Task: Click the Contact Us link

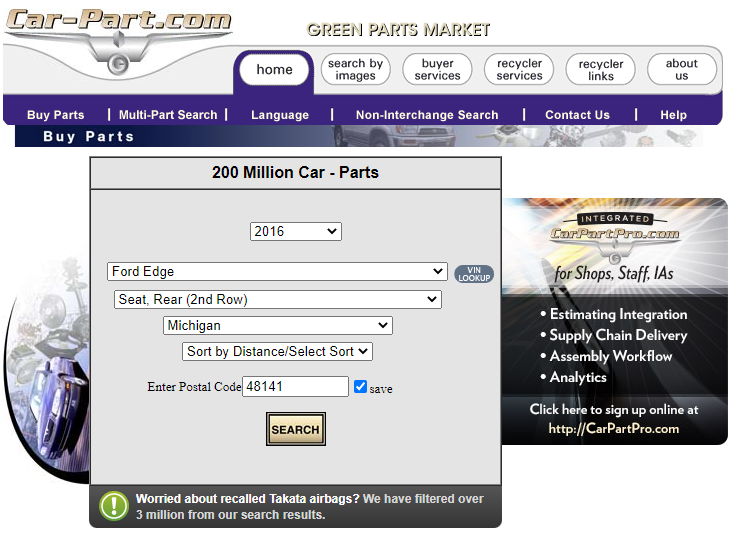Action: coord(577,115)
